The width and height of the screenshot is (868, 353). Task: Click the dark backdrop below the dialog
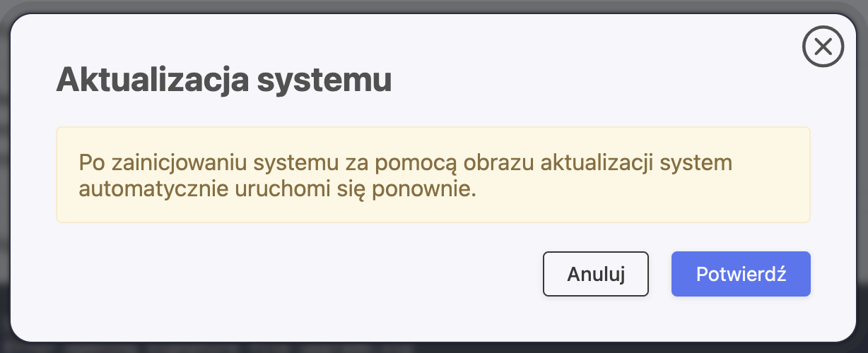(434, 348)
